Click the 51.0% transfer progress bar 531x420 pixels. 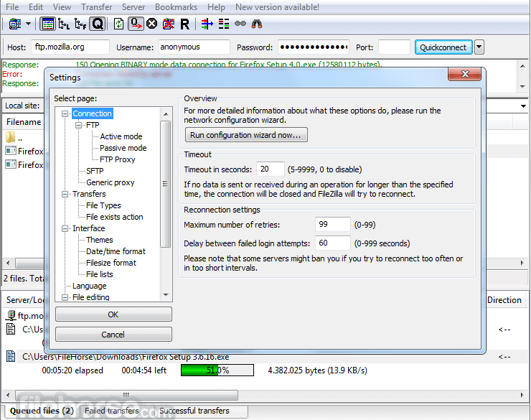coord(217,370)
